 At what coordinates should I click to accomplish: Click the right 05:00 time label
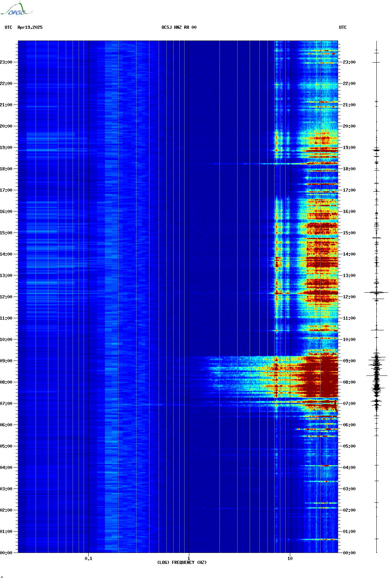point(349,446)
